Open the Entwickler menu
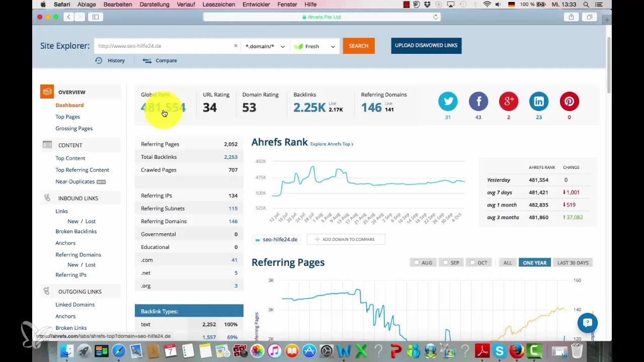The width and height of the screenshot is (644, 362). tap(257, 5)
